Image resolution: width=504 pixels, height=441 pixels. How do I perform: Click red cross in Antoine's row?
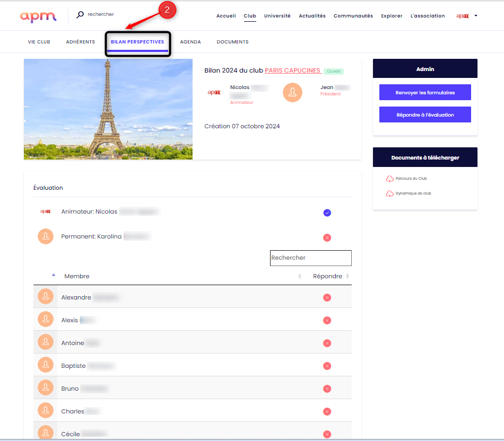click(x=327, y=343)
